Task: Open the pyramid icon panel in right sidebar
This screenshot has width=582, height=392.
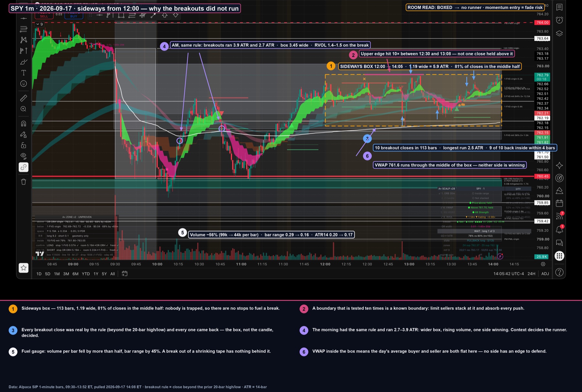Action: point(559,191)
